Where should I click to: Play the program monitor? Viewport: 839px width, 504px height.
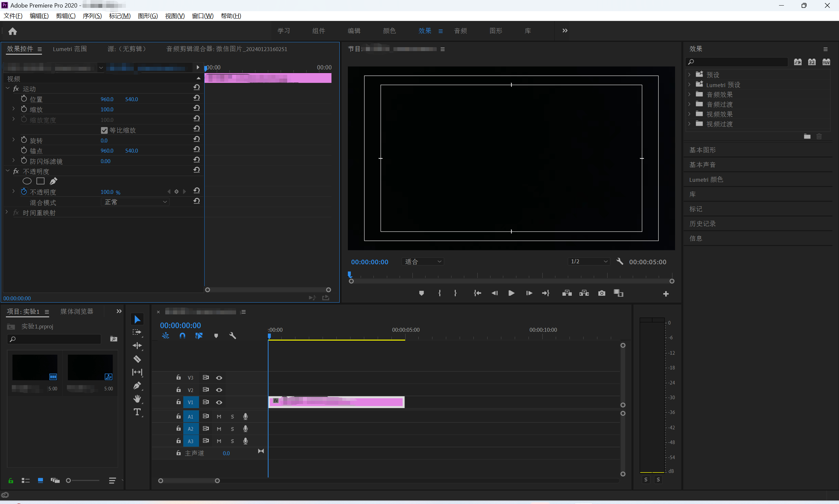point(511,293)
